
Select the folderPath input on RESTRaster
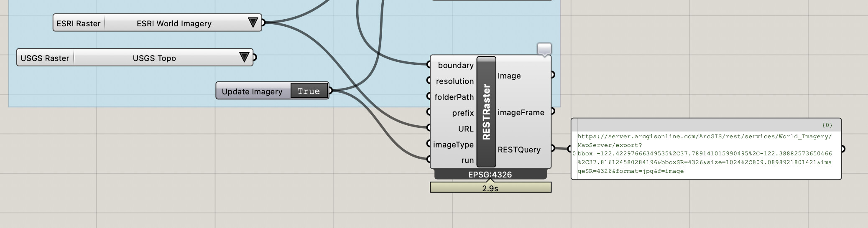(x=454, y=97)
